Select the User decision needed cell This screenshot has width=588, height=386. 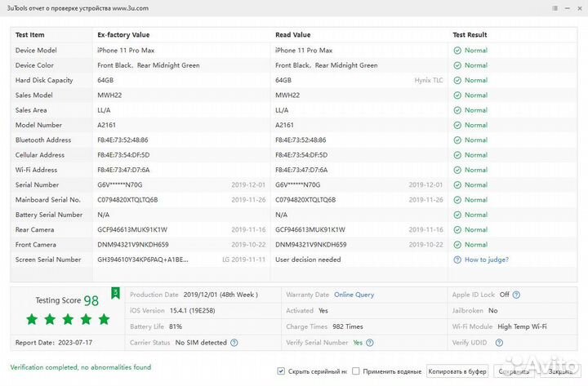(308, 260)
